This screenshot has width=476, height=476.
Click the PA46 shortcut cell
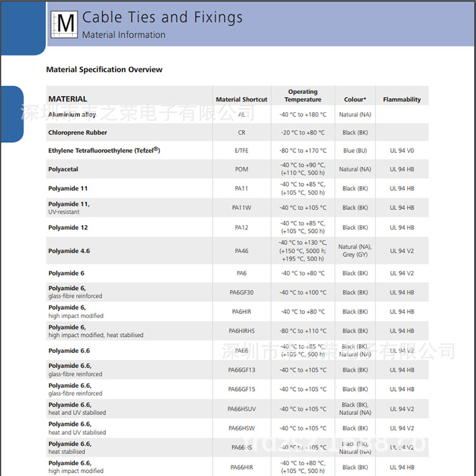[x=241, y=251]
